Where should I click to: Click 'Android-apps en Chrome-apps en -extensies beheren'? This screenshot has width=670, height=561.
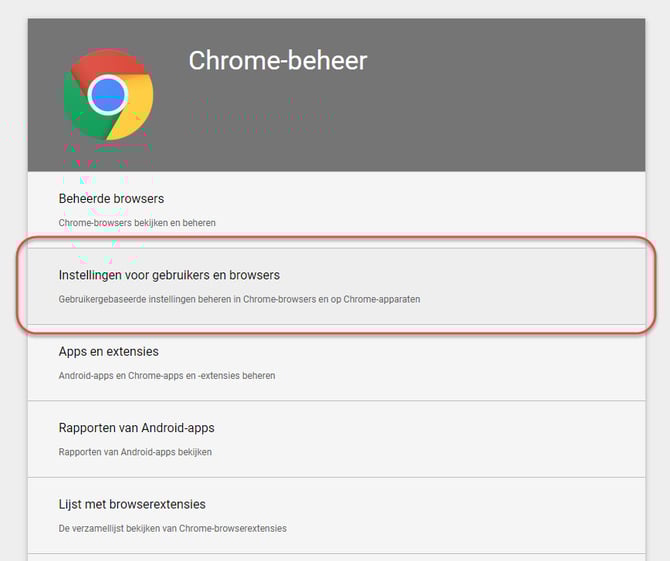point(166,375)
